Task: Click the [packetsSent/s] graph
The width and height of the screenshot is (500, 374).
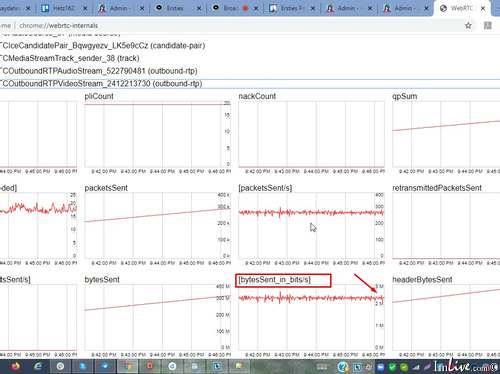Action: coord(311,225)
